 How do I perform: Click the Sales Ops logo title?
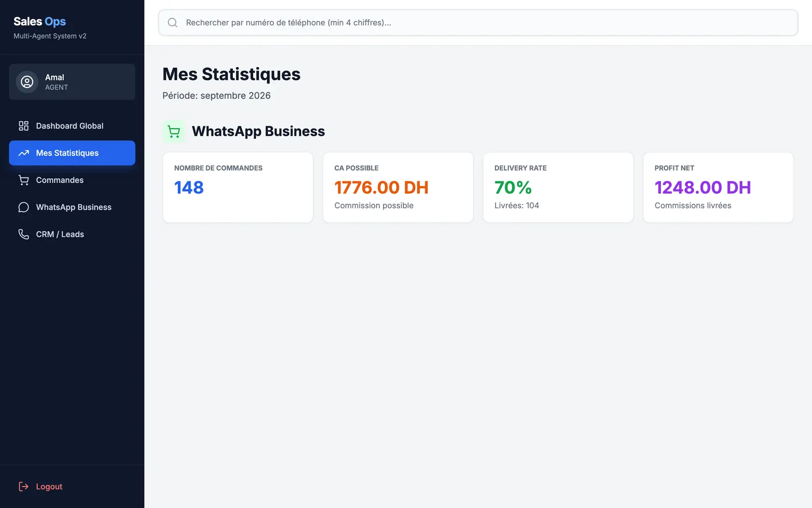(x=40, y=21)
